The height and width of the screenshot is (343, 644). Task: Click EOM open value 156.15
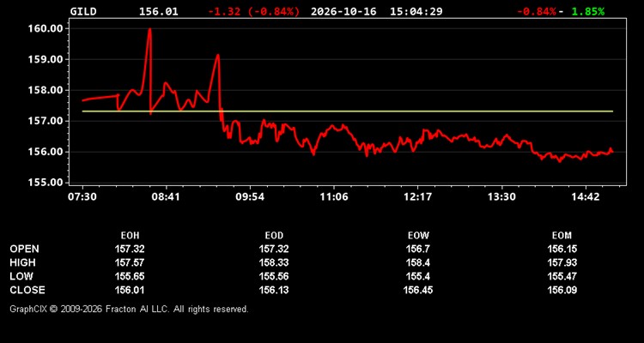click(x=562, y=249)
